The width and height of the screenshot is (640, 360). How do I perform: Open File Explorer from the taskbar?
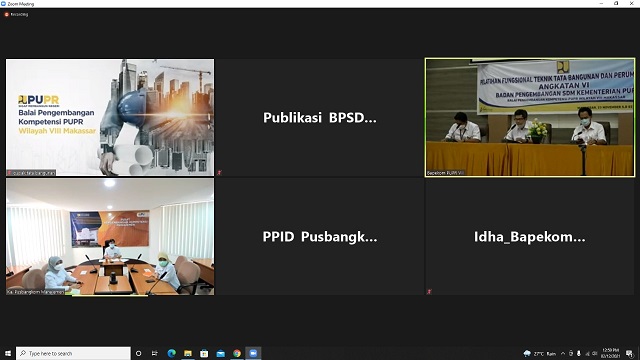pos(188,353)
